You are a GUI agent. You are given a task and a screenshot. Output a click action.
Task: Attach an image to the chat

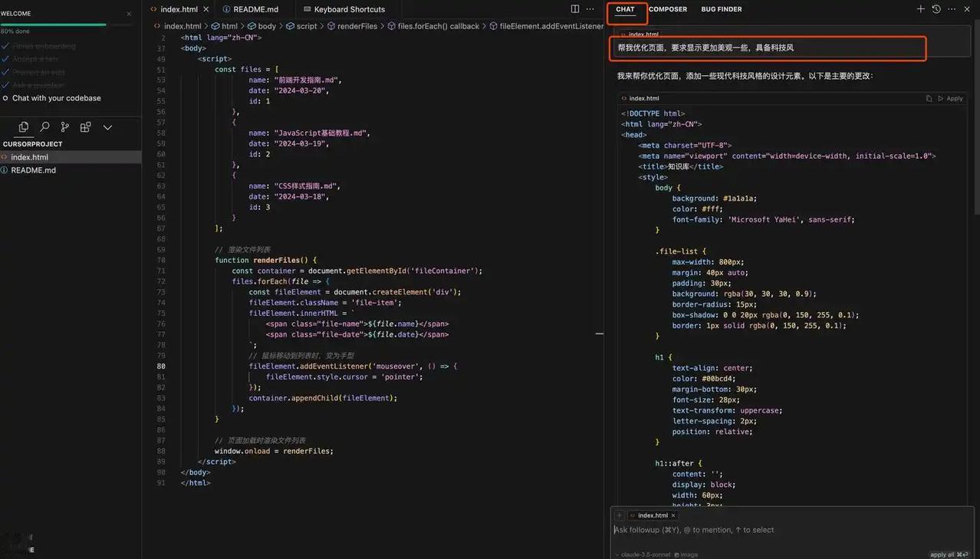point(686,554)
